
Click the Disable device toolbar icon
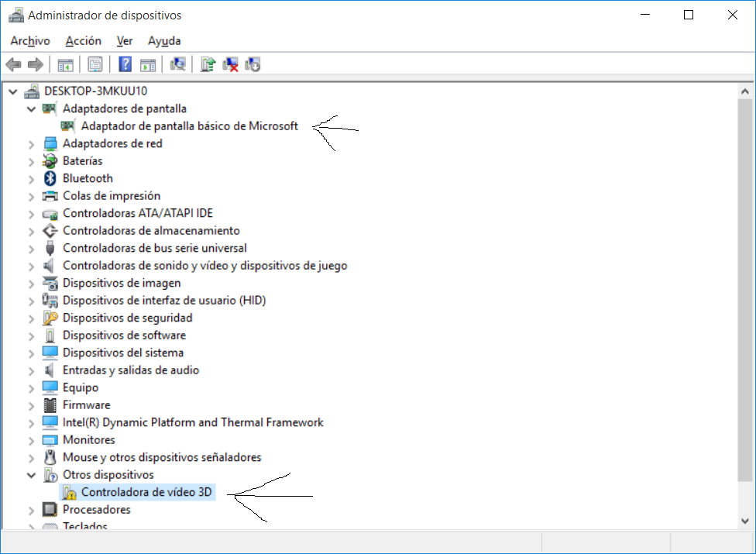252,64
